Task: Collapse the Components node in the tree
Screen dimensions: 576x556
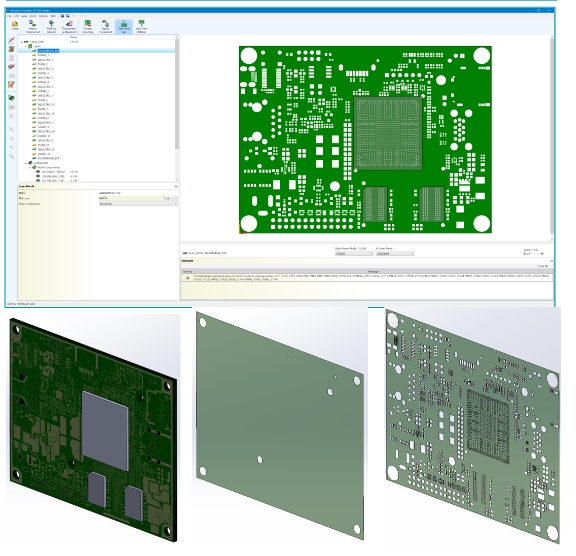Action: tap(26, 163)
